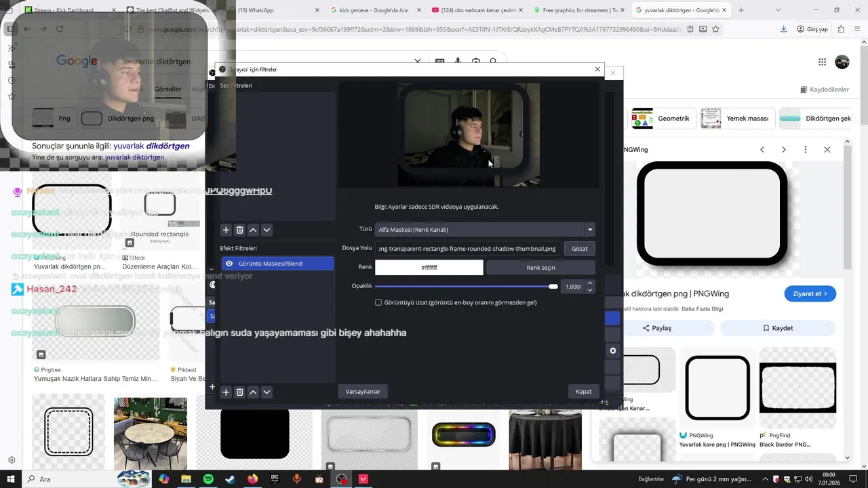The width and height of the screenshot is (868, 488).
Task: Open the Firefox extensions puzzle icon
Action: click(841, 29)
